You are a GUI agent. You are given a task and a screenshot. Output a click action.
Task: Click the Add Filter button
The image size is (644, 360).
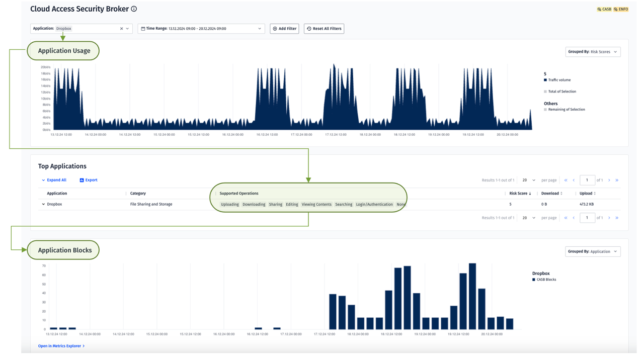284,29
